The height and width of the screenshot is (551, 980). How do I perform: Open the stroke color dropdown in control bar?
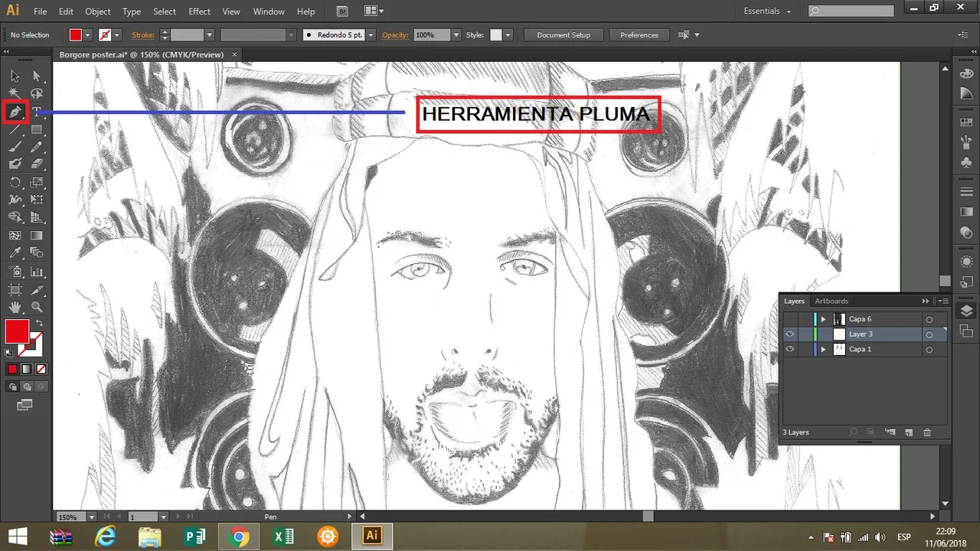tap(117, 35)
